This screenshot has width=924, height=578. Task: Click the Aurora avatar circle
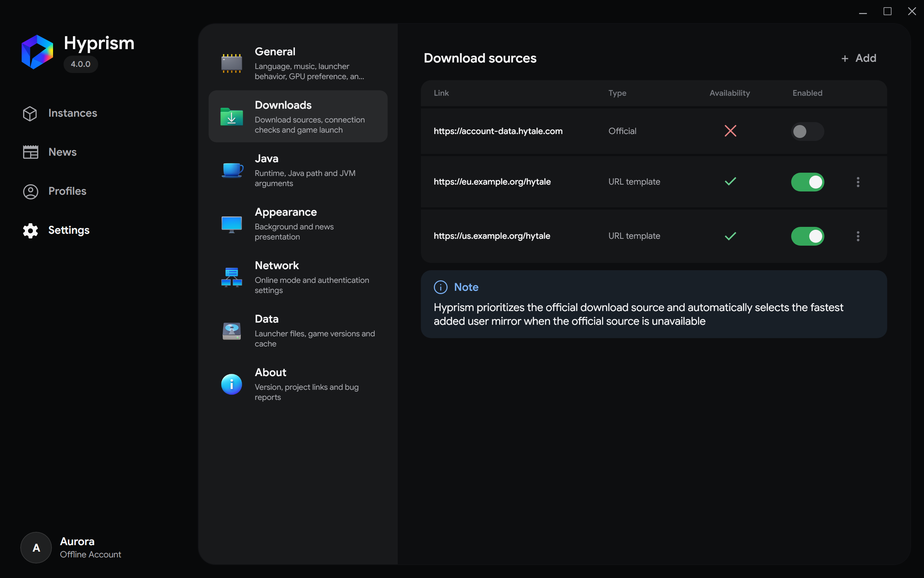(36, 547)
